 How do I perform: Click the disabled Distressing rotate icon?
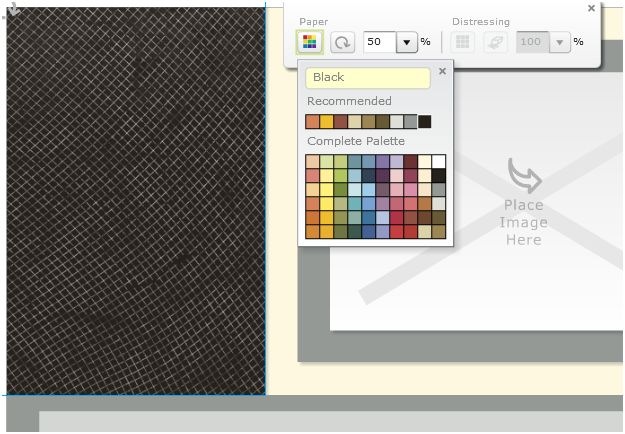pos(495,42)
